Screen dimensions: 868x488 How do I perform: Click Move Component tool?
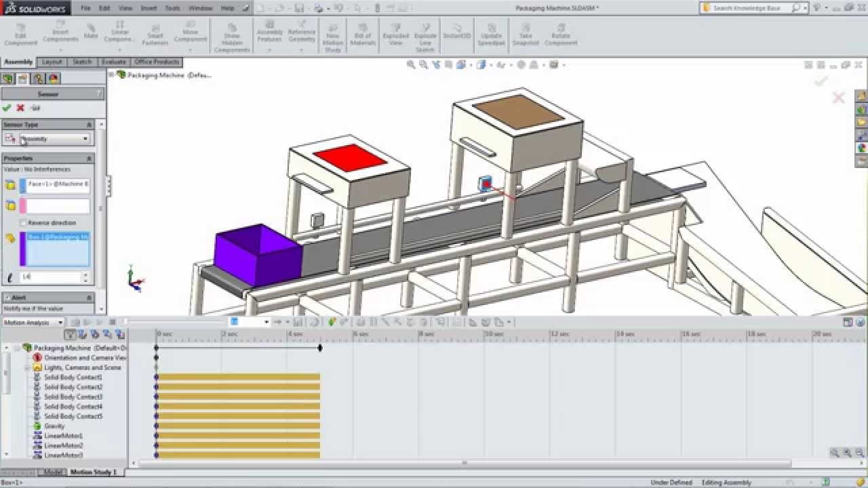[190, 33]
